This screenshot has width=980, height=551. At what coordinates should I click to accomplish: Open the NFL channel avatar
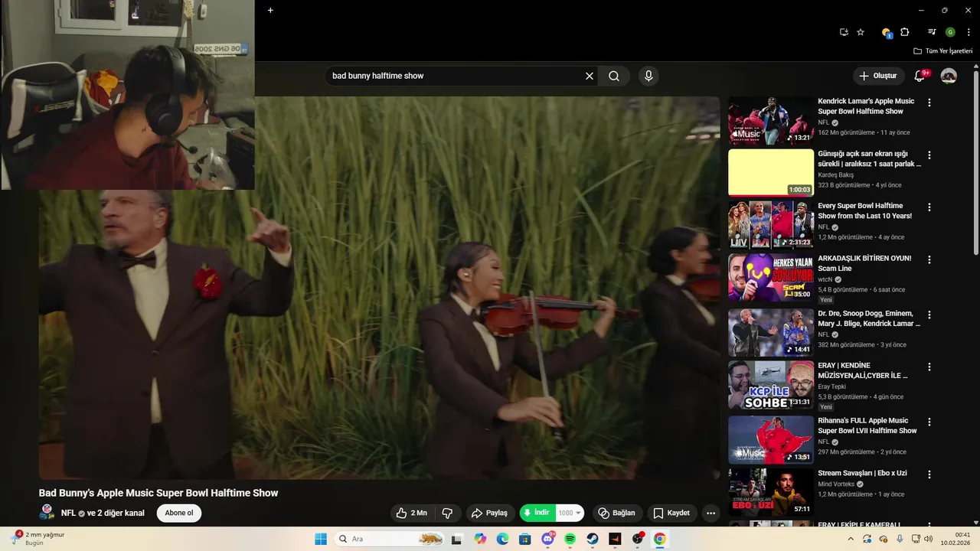click(x=47, y=513)
